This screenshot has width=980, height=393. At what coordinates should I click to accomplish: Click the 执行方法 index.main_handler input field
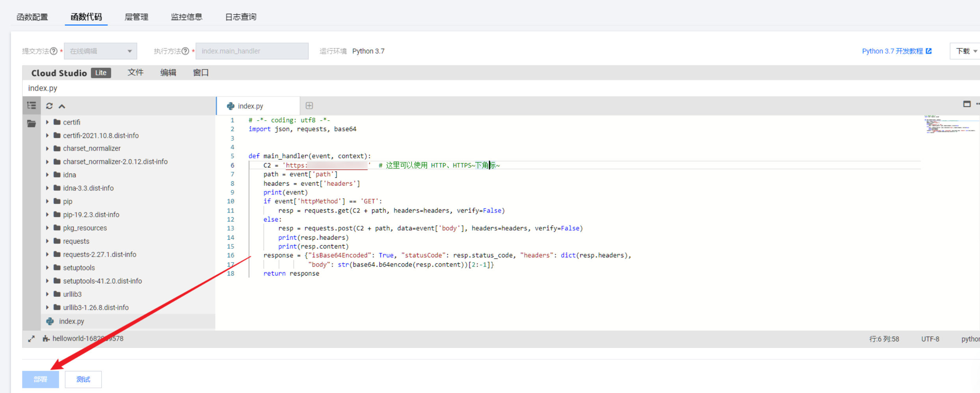point(252,51)
